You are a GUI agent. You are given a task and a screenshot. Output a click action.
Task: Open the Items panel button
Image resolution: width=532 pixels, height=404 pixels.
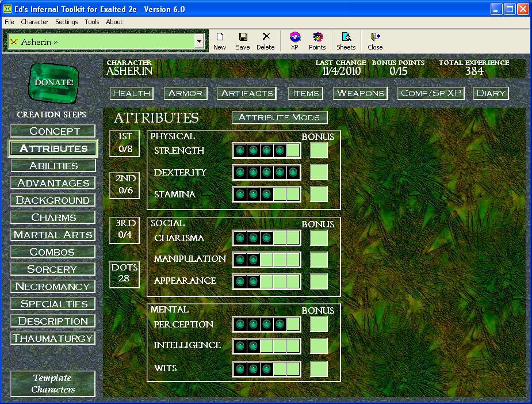click(306, 93)
